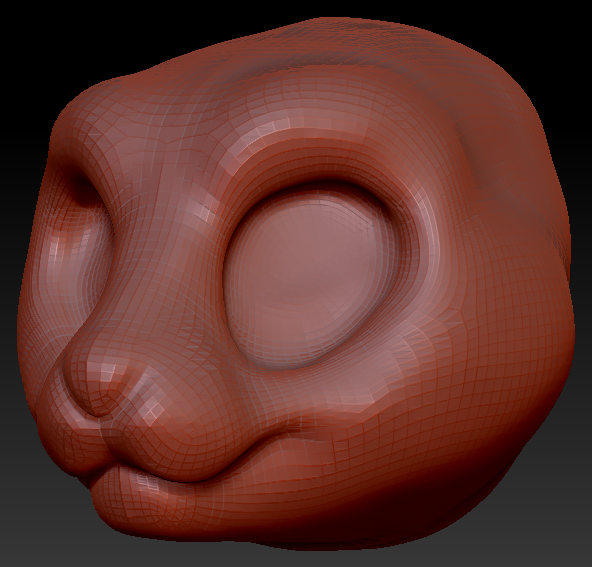The width and height of the screenshot is (592, 567).
Task: Click the philtrum groove beneath the nose
Action: click(x=103, y=438)
